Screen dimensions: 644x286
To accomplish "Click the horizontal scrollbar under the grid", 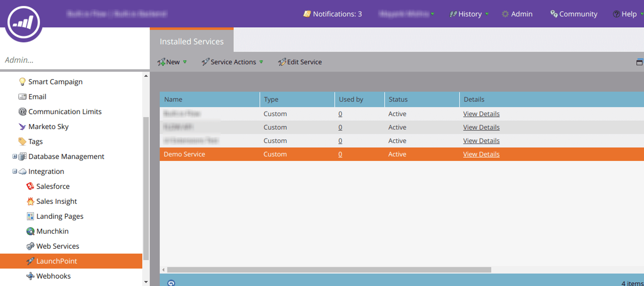I will pyautogui.click(x=329, y=270).
